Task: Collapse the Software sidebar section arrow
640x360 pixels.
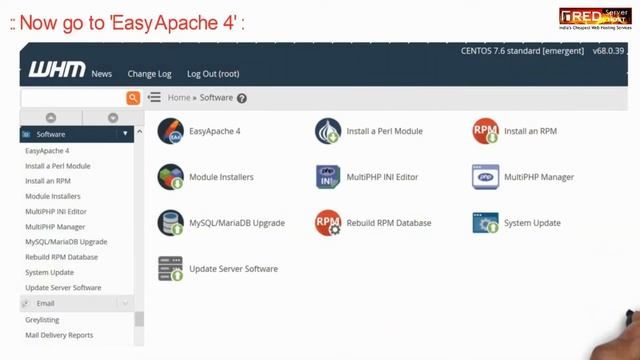Action: click(125, 134)
